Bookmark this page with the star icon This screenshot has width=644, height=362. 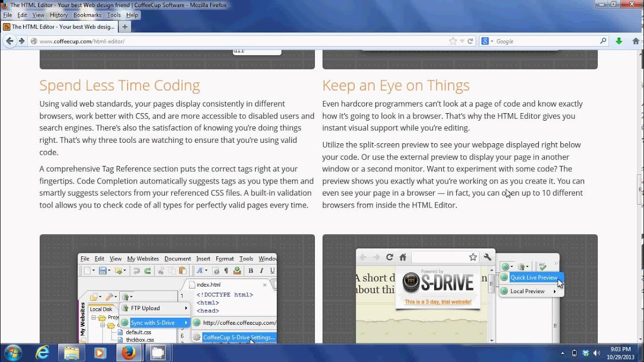point(453,41)
